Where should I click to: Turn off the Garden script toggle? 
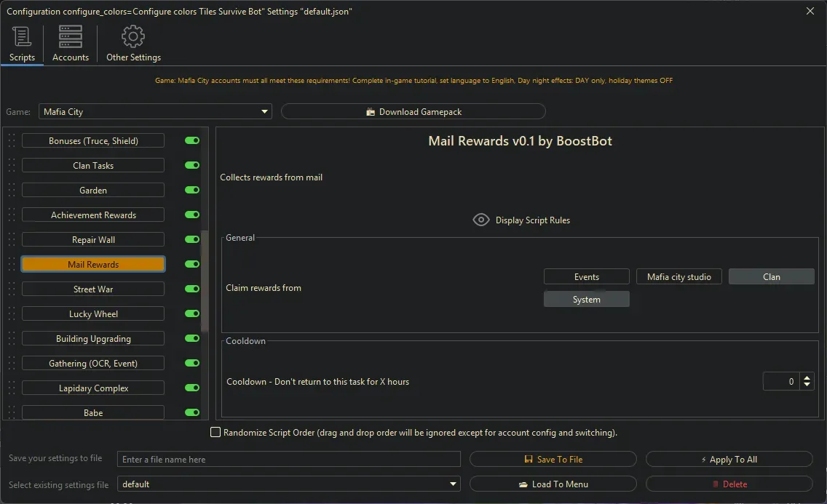coord(191,190)
